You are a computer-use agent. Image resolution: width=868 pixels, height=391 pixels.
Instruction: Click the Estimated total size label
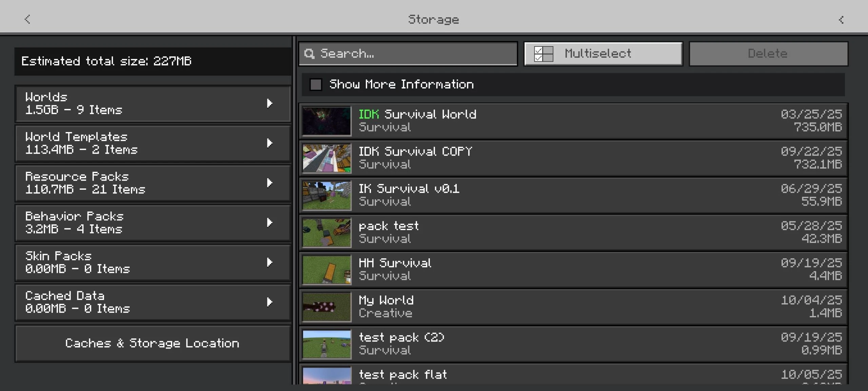(106, 61)
